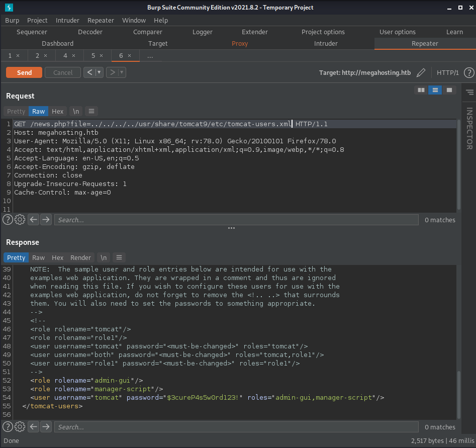
Task: Toggle Response Render view
Action: click(81, 257)
